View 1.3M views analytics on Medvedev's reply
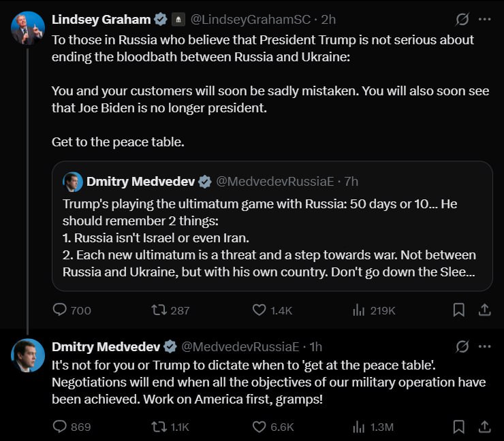This screenshot has width=504, height=441. [359, 427]
